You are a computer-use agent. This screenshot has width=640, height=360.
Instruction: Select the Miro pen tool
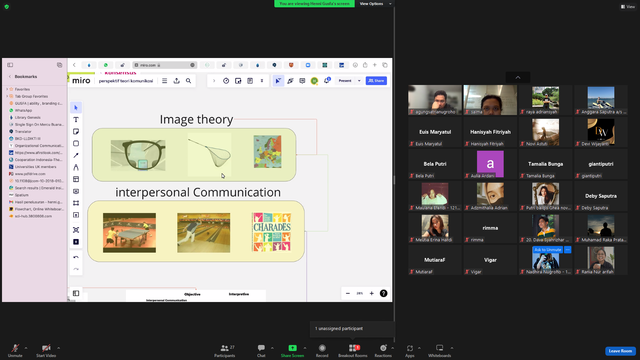76,167
